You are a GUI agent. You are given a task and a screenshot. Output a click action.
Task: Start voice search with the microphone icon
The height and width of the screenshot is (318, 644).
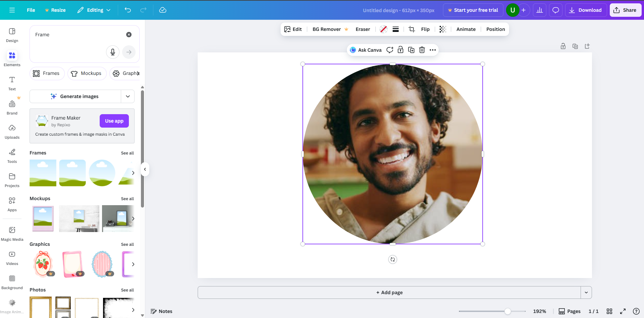[112, 52]
